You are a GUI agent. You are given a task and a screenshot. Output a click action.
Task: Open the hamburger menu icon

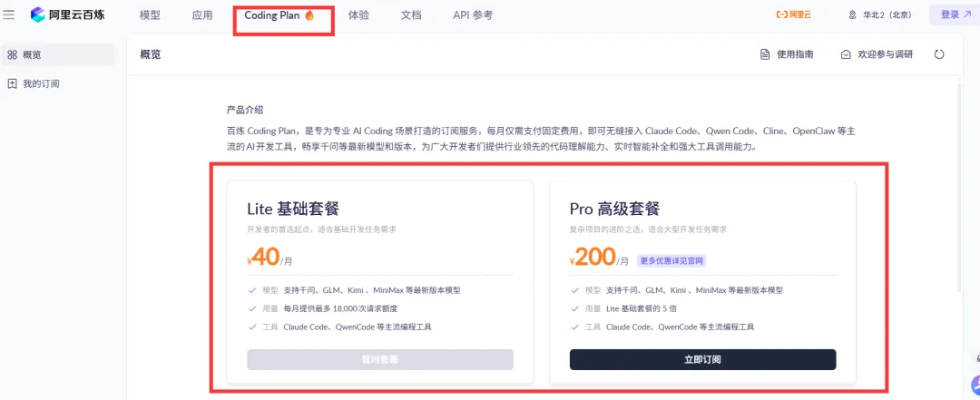pos(9,15)
